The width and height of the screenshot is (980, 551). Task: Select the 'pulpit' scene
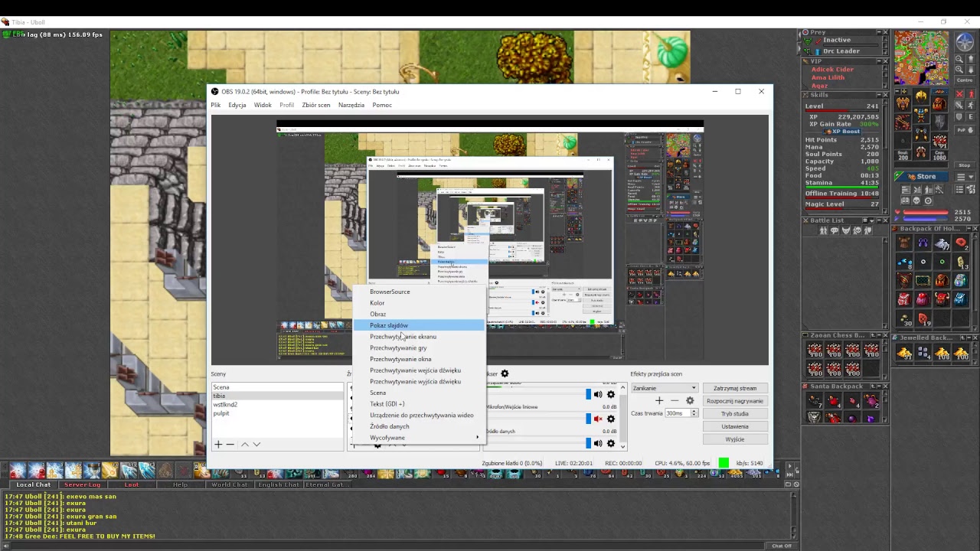pyautogui.click(x=277, y=413)
